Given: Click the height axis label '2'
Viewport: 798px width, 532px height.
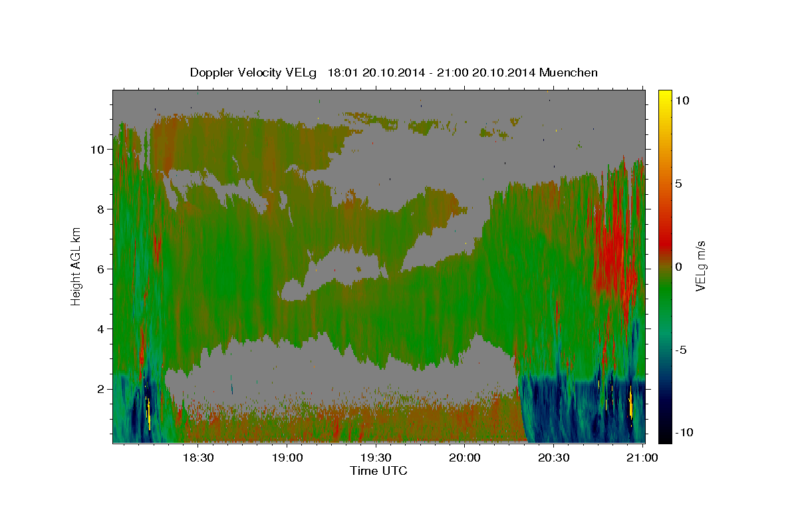Looking at the screenshot, I should [x=100, y=389].
